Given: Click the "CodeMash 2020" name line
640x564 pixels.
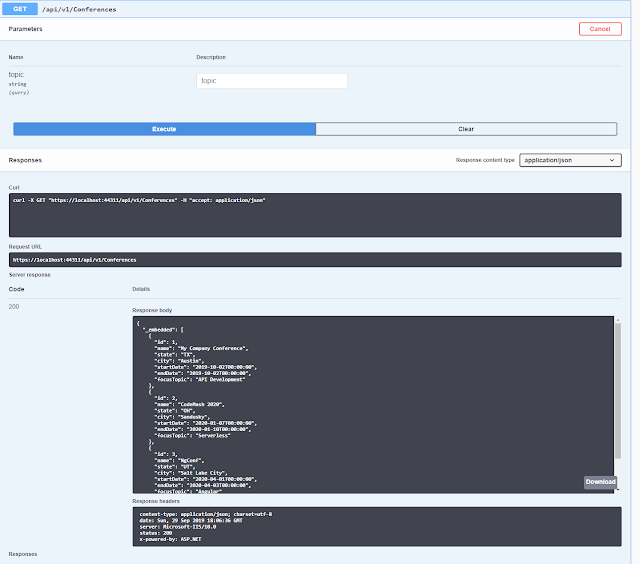Looking at the screenshot, I should pos(189,404).
